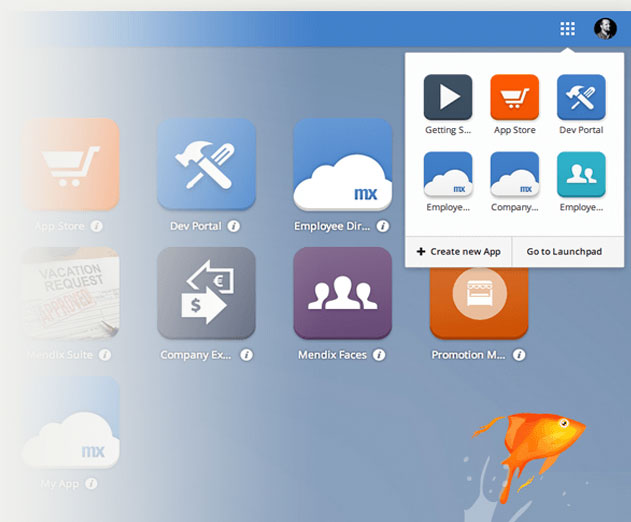The image size is (631, 522).
Task: Open the Dev Portal launchpad tile
Action: tap(206, 164)
